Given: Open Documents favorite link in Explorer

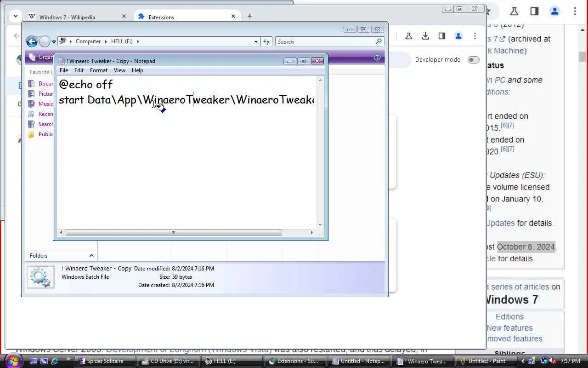Looking at the screenshot, I should click(40, 84).
